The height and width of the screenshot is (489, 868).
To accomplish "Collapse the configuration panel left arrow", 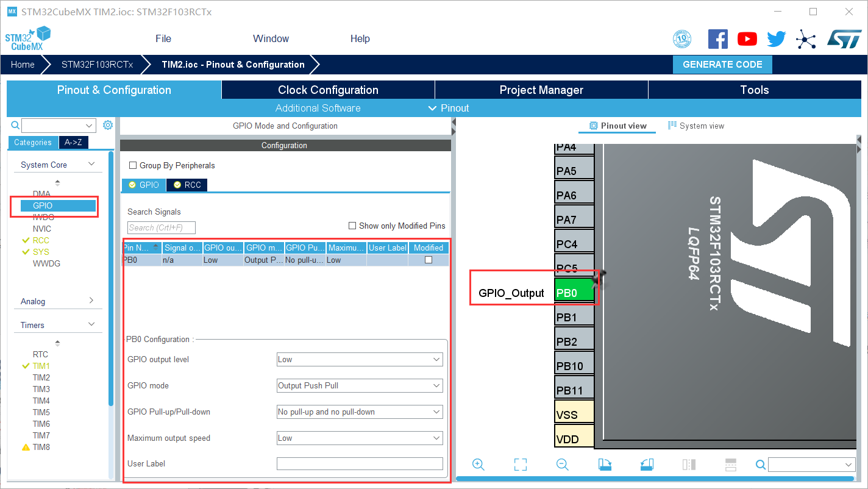I will pyautogui.click(x=454, y=123).
